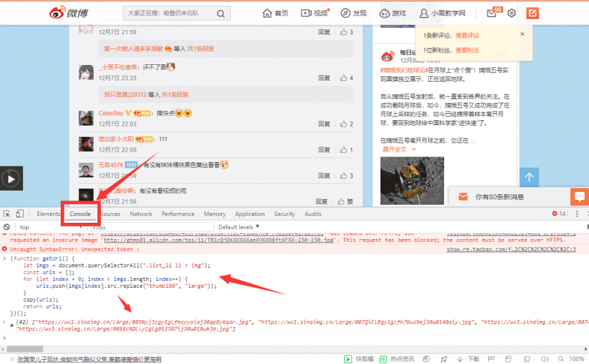Switch to the Audits tab
The height and width of the screenshot is (364, 589).
(x=313, y=214)
